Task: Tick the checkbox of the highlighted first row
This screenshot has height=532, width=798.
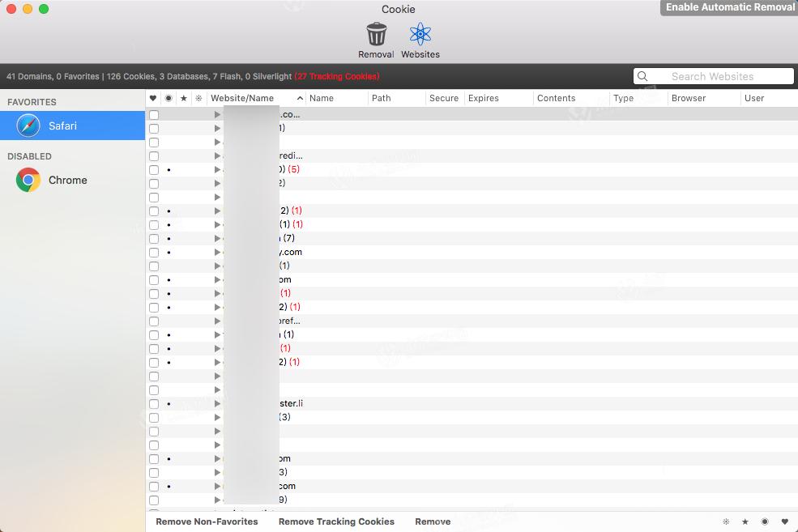Action: pyautogui.click(x=154, y=115)
